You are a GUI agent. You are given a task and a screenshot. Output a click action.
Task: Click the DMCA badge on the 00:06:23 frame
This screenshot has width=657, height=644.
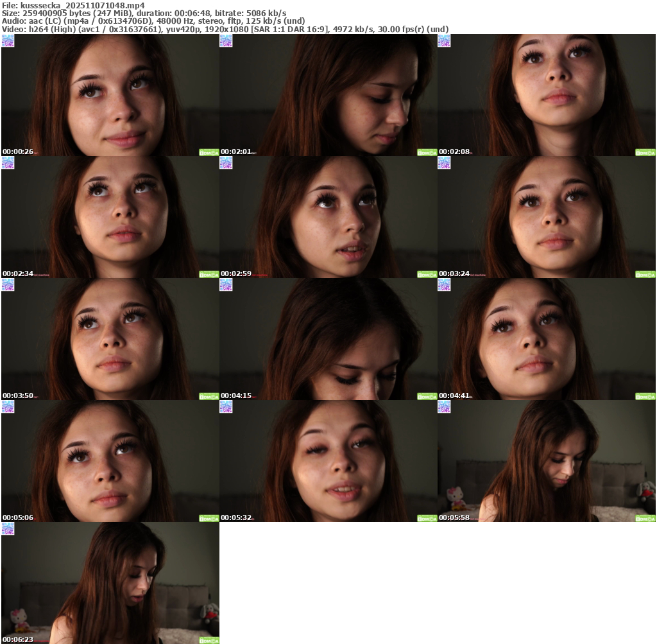tap(209, 640)
